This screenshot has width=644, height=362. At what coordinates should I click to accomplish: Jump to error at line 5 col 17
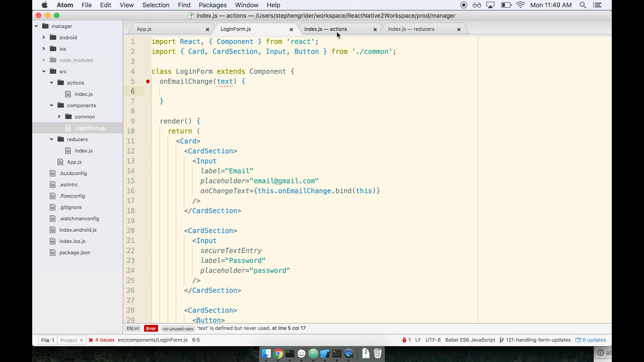point(289,328)
